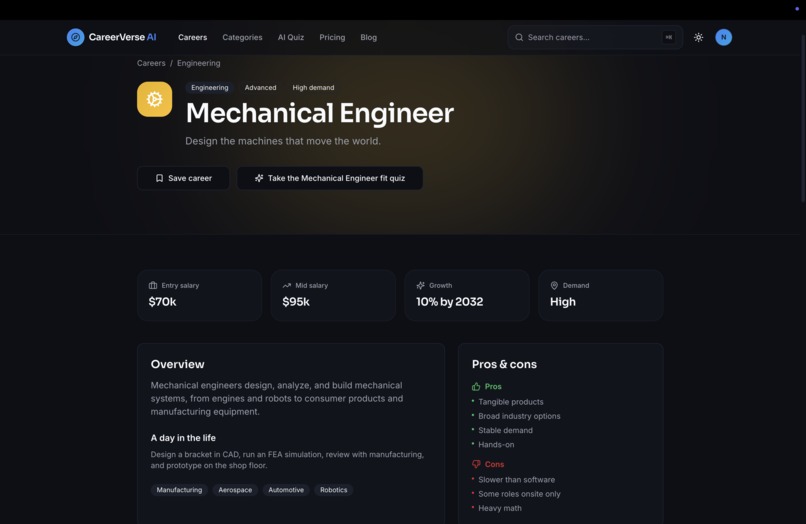Click the High demand tag
The image size is (806, 524).
313,87
